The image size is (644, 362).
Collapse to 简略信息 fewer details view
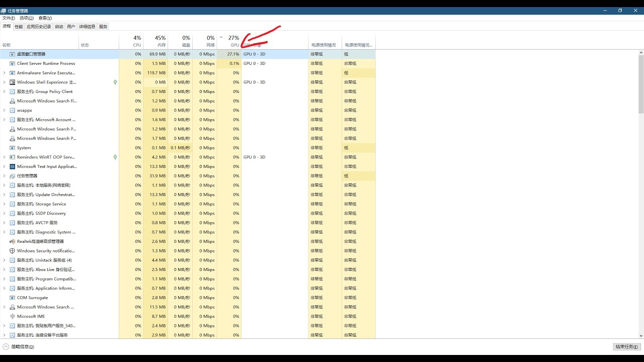(x=19, y=346)
